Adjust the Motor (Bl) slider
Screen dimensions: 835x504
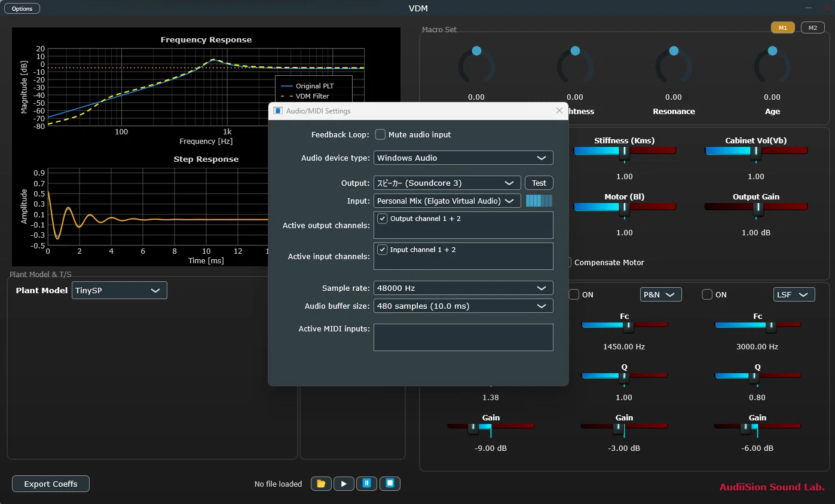[625, 207]
